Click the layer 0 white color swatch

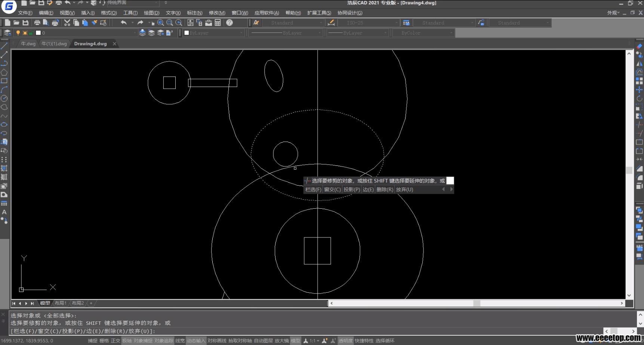pos(38,33)
